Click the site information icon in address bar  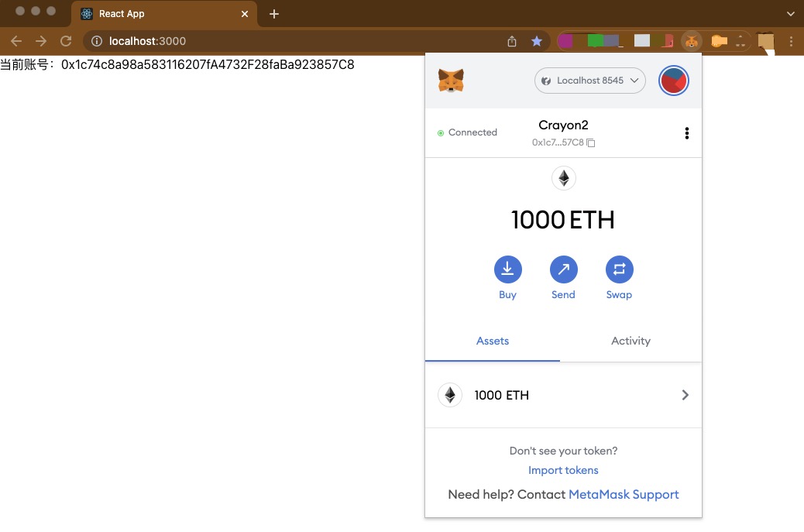tap(96, 41)
